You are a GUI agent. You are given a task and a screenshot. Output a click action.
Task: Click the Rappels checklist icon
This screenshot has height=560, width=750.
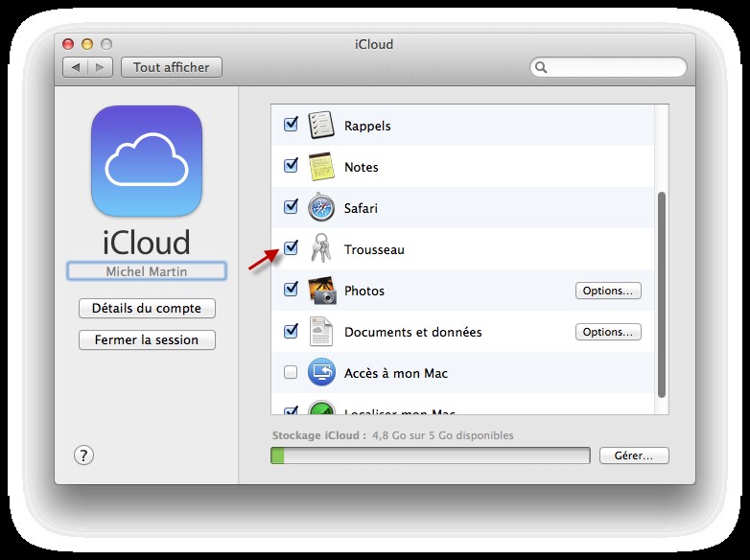pyautogui.click(x=321, y=126)
